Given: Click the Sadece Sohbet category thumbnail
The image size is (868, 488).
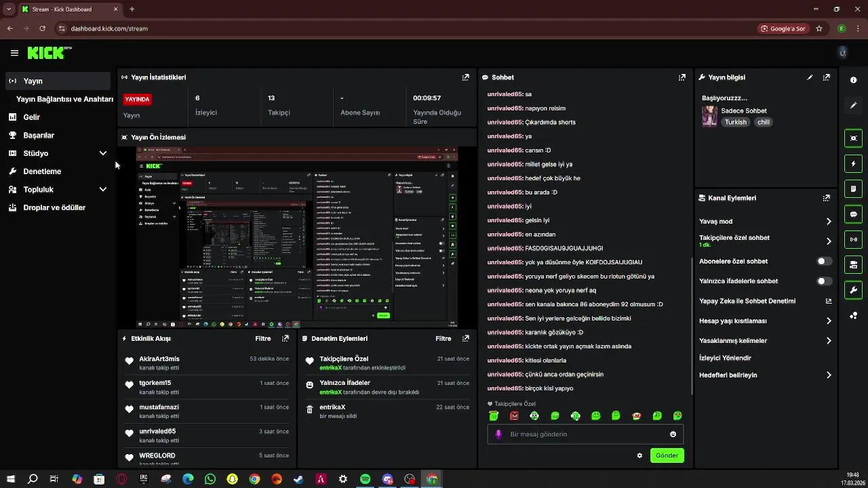Looking at the screenshot, I should pyautogui.click(x=709, y=116).
